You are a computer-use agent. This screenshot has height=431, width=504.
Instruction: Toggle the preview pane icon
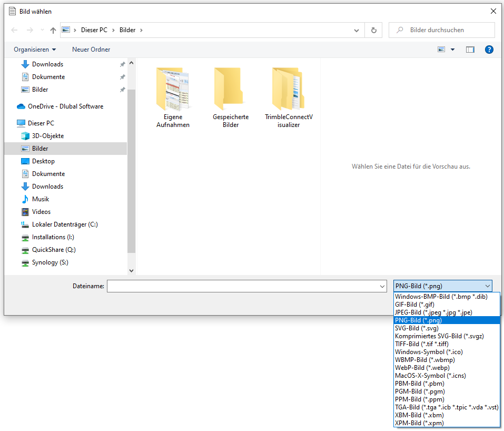470,50
